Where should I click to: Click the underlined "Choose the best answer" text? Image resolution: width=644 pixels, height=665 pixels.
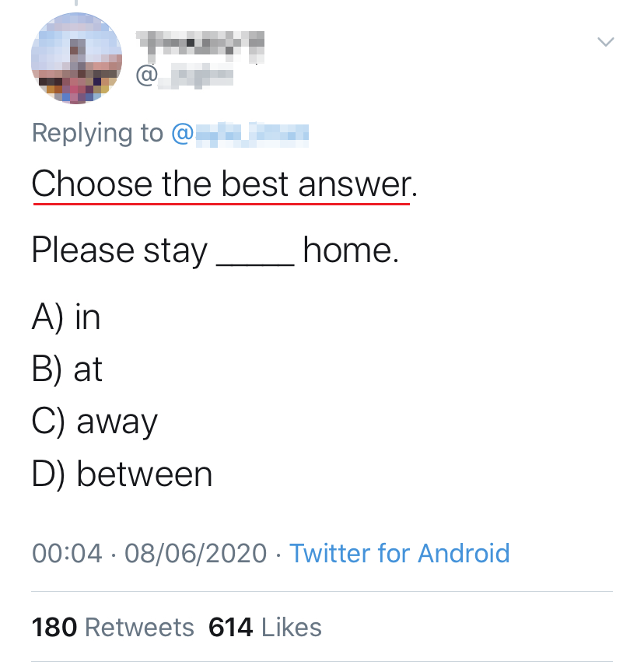pos(221,185)
